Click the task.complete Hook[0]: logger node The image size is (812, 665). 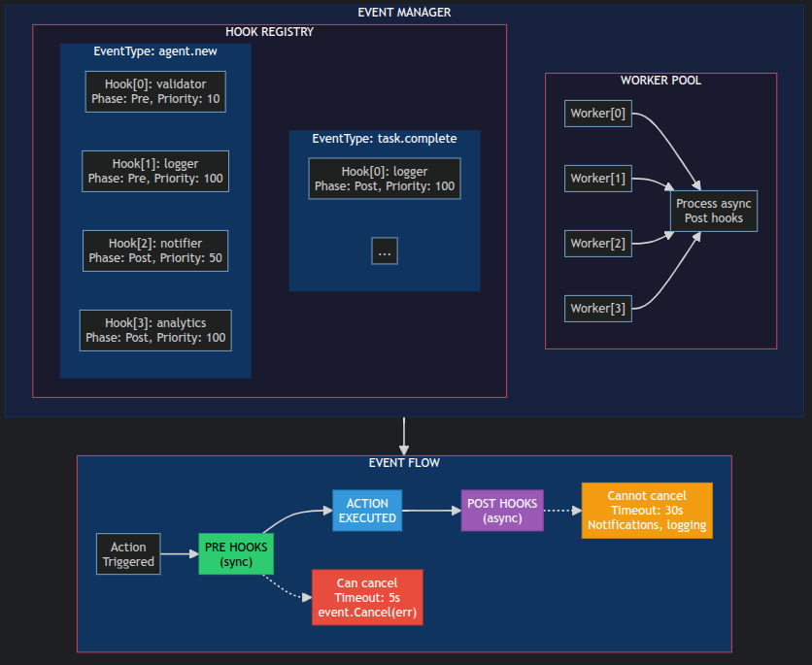[385, 179]
